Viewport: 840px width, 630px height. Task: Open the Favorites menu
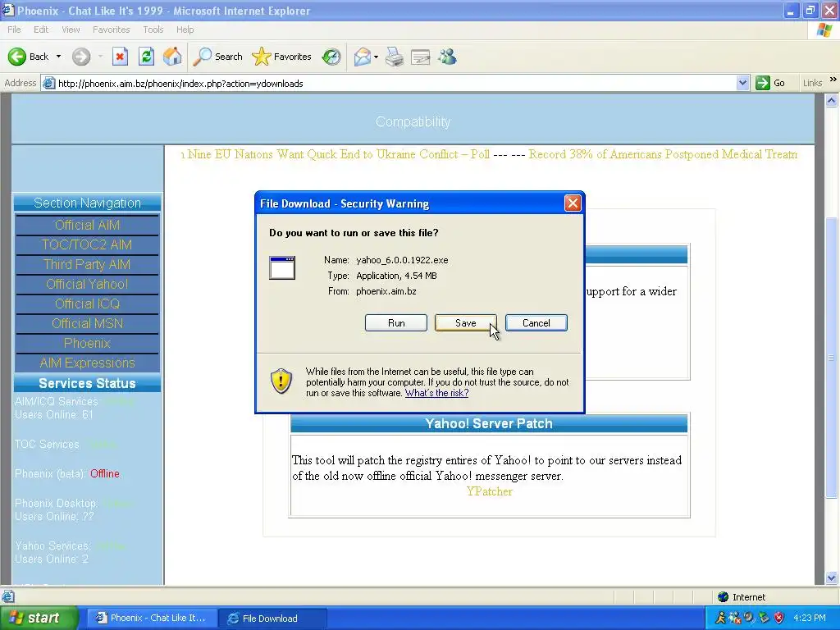112,30
